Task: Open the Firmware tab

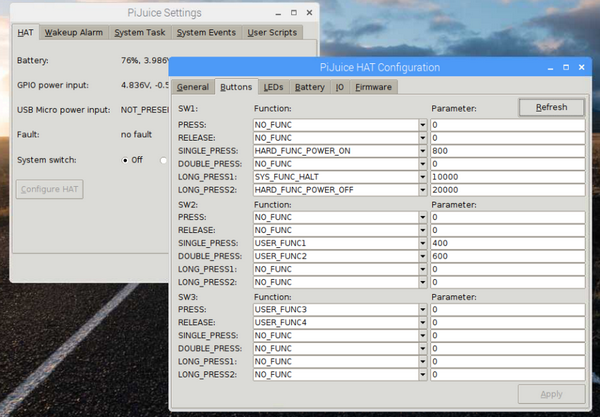Action: point(373,87)
